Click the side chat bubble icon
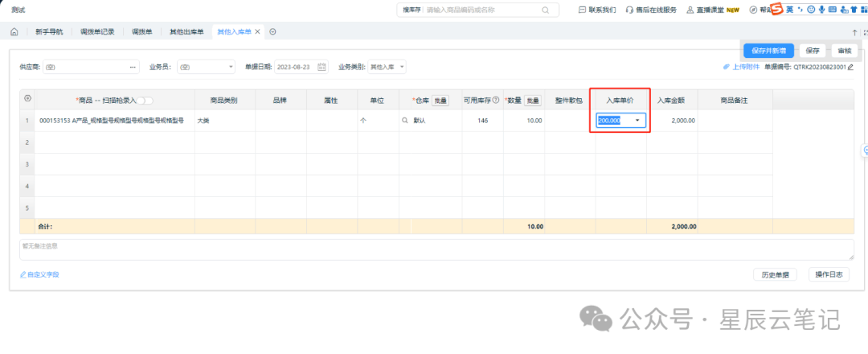 tap(865, 150)
